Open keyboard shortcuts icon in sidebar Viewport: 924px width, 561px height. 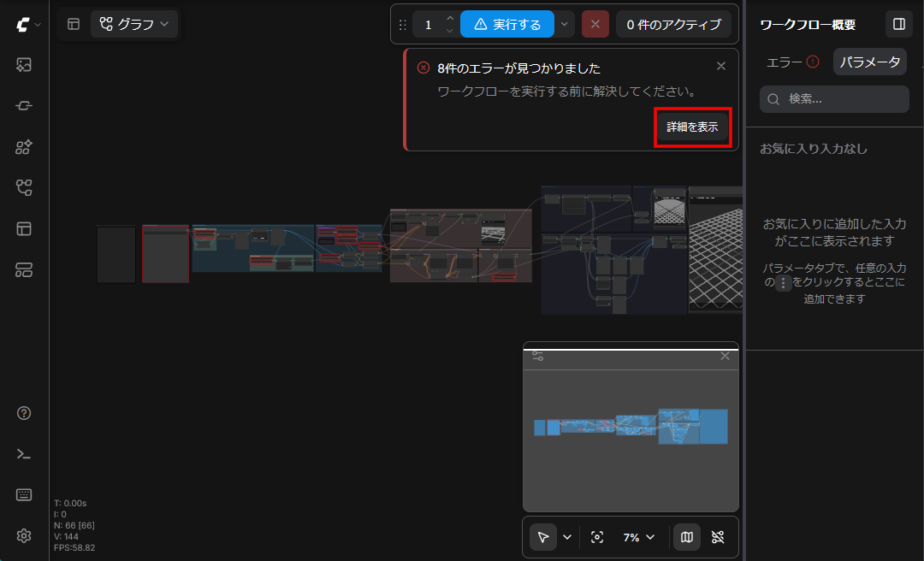pos(24,495)
